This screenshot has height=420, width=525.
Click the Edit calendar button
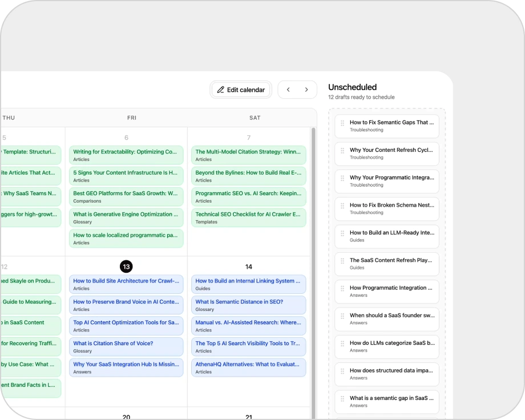click(x=240, y=90)
